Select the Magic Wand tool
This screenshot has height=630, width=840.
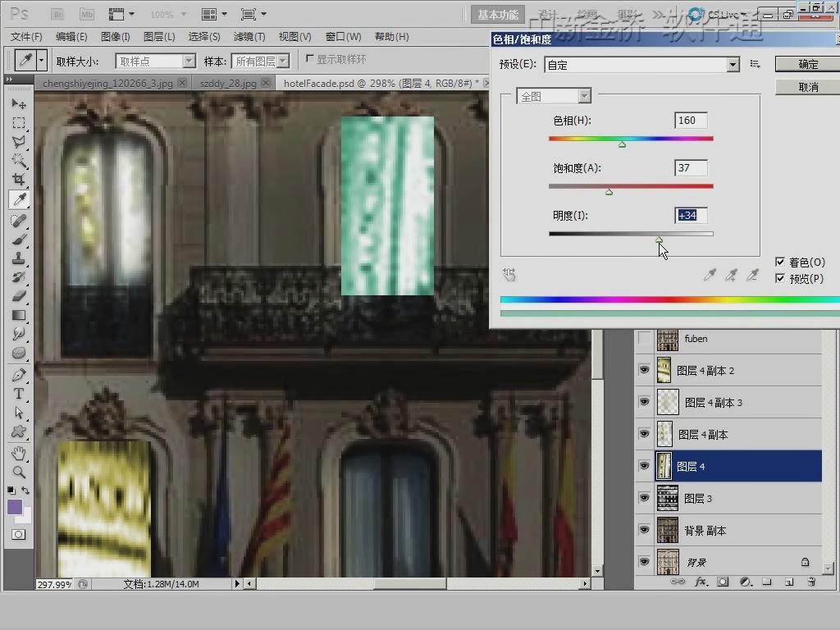click(19, 160)
